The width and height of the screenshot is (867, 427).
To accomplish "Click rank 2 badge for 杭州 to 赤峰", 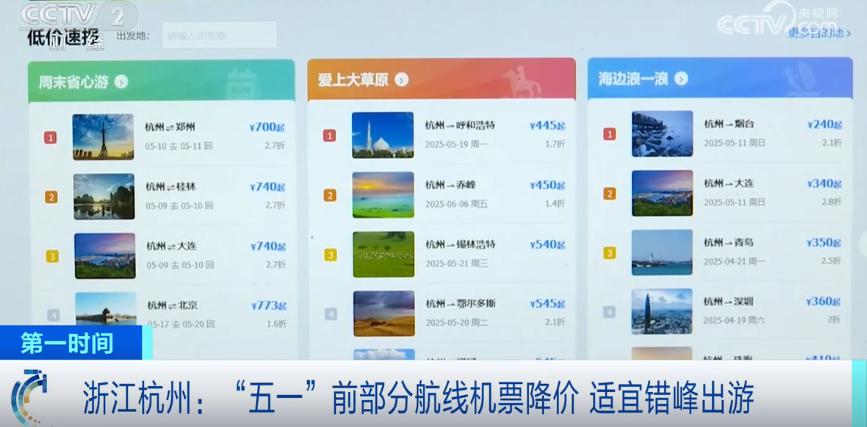I will pos(329,195).
